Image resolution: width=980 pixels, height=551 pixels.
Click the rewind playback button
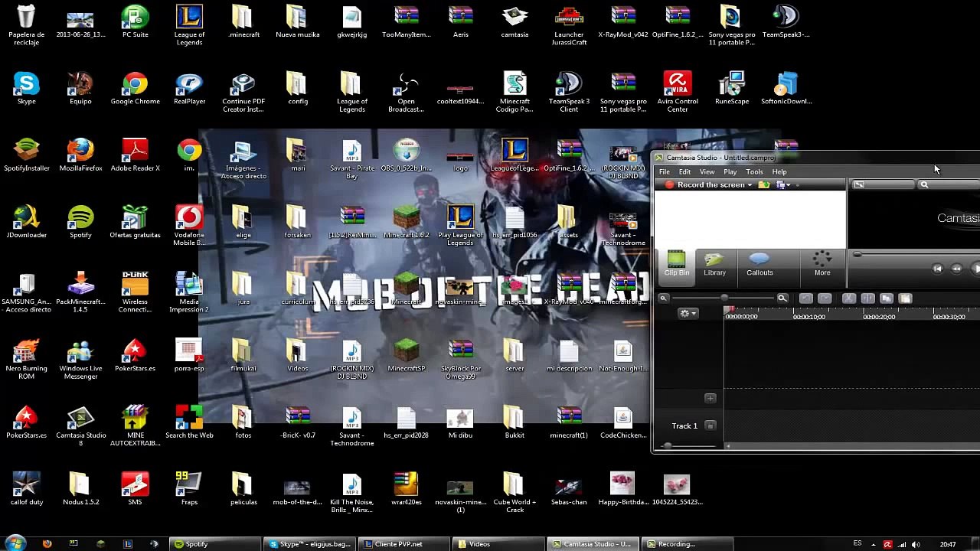click(x=956, y=269)
